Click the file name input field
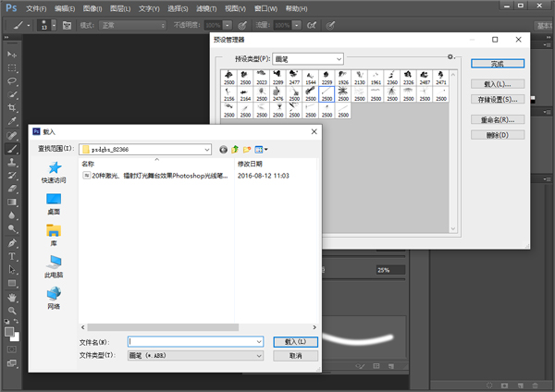Screen dimensions: 555x392 [194, 341]
